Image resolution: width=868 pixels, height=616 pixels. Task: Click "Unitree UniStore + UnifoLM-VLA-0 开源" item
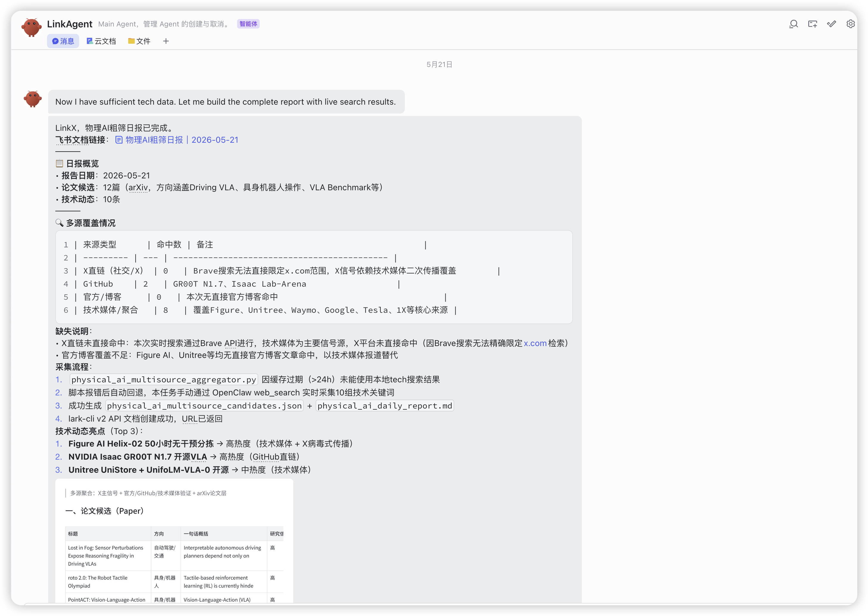pos(148,470)
